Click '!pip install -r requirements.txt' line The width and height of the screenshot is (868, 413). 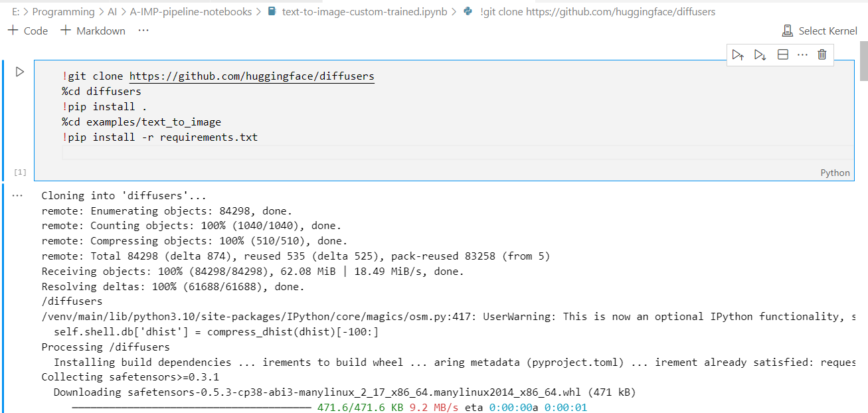[160, 137]
